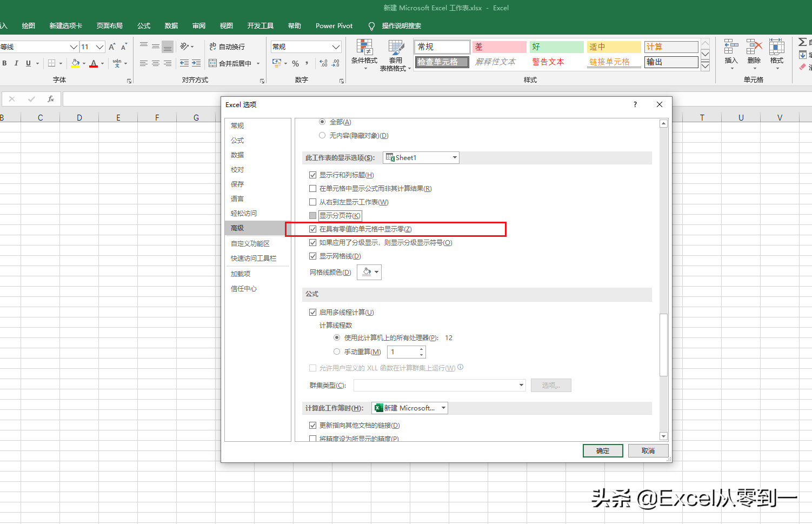Click the cell borders icon
This screenshot has width=812, height=524.
pos(51,63)
